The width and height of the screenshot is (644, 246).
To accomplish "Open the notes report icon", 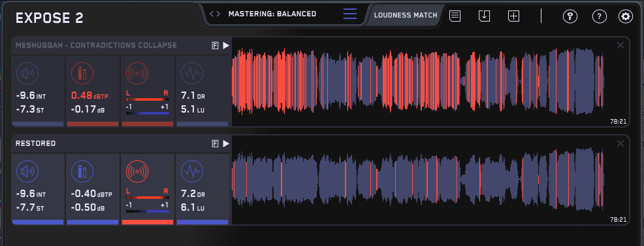I will point(455,16).
